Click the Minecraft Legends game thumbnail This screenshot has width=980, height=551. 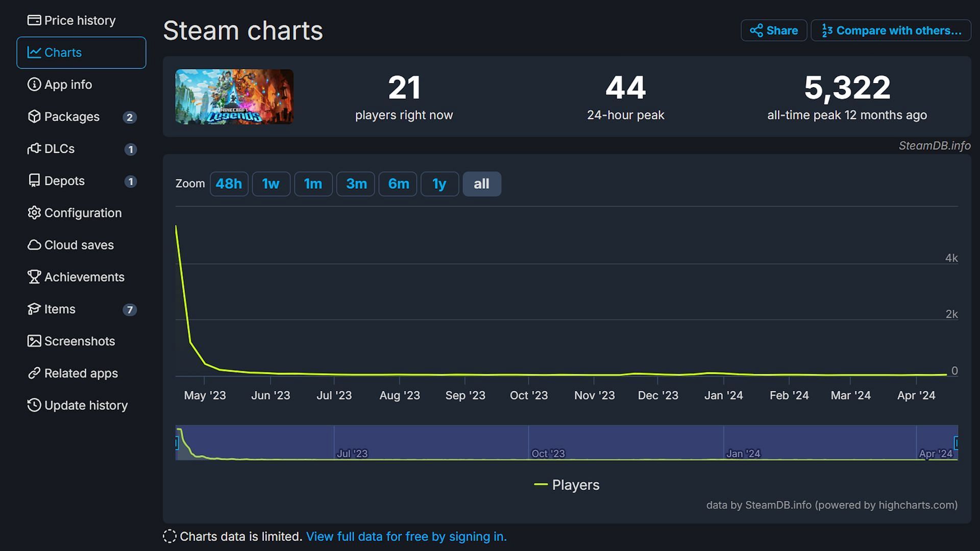234,96
